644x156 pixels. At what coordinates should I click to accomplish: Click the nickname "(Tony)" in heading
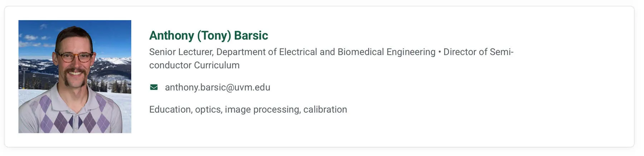214,35
